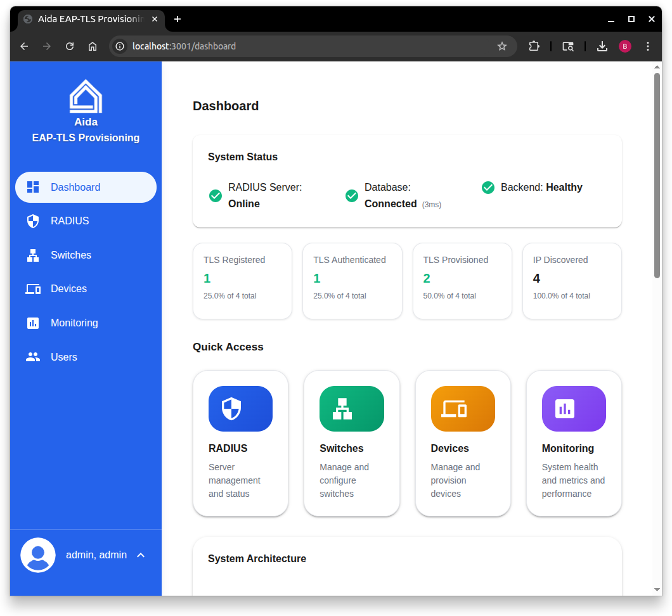Click the Aida house logo icon
Image resolution: width=672 pixels, height=616 pixels.
86,96
